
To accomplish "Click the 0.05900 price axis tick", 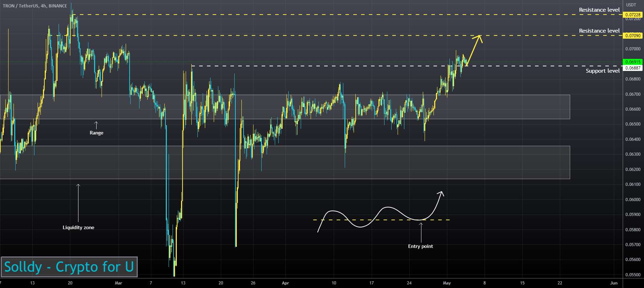I will (x=633, y=215).
